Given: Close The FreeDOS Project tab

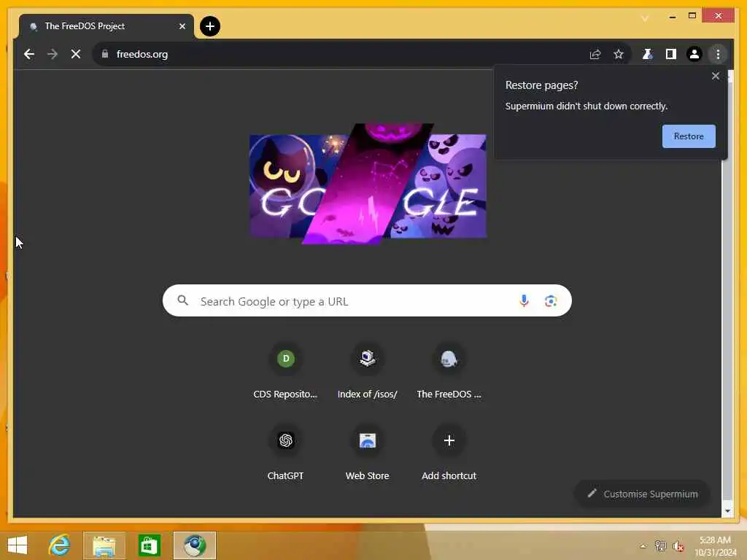Looking at the screenshot, I should click(x=182, y=26).
